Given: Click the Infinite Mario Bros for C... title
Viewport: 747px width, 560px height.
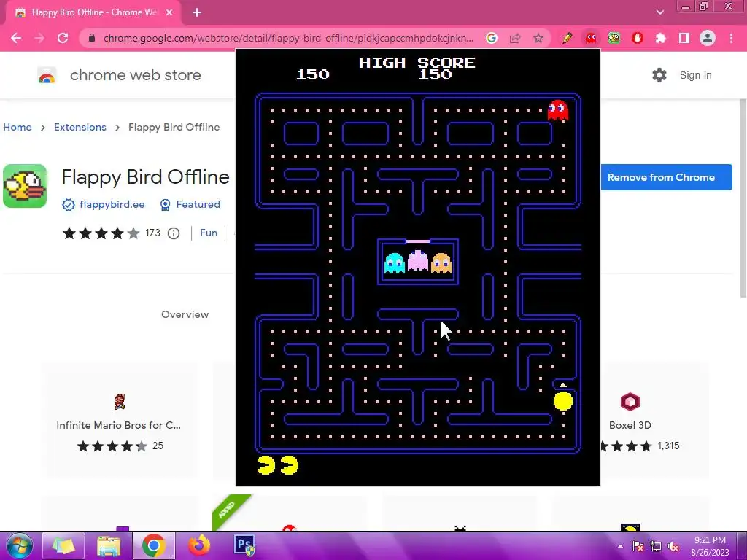Looking at the screenshot, I should point(119,425).
